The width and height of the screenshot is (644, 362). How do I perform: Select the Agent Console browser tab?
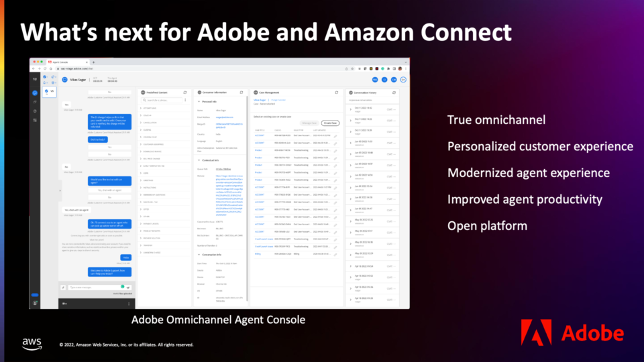point(68,62)
